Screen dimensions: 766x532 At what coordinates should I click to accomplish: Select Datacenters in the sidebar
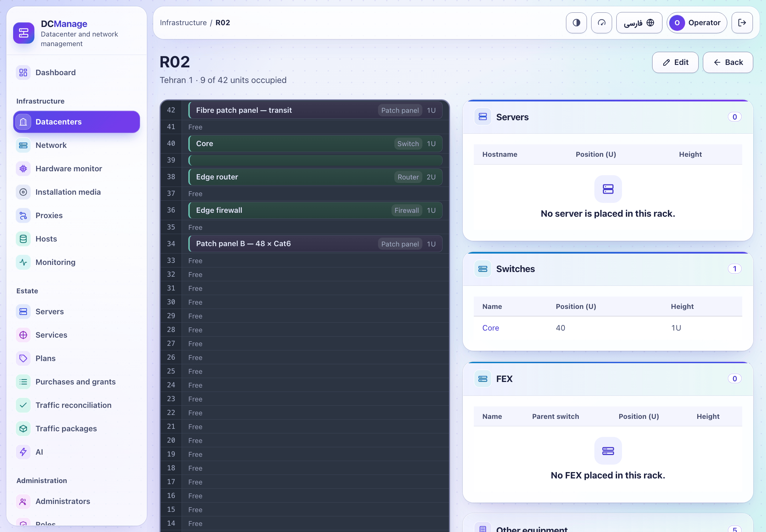(x=77, y=122)
